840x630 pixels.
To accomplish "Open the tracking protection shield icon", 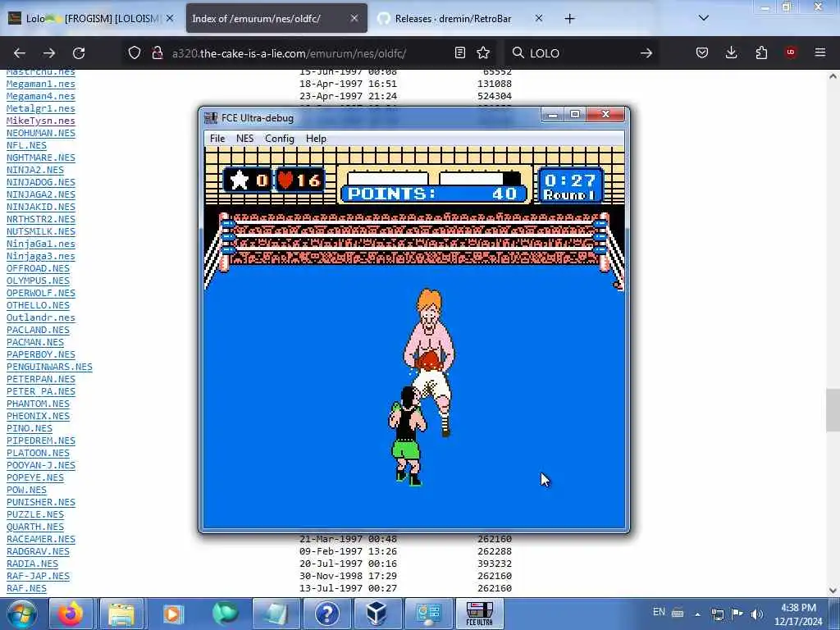I will click(x=134, y=52).
